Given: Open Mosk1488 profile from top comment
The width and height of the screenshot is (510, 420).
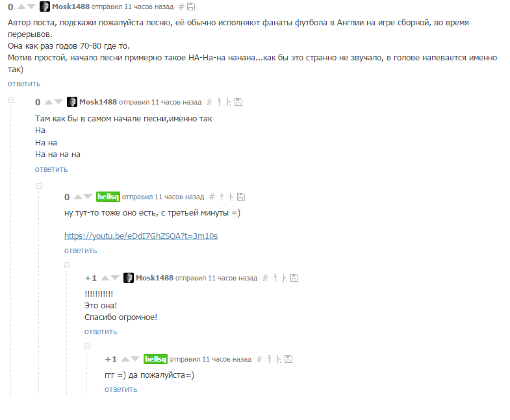Looking at the screenshot, I should pyautogui.click(x=71, y=6).
